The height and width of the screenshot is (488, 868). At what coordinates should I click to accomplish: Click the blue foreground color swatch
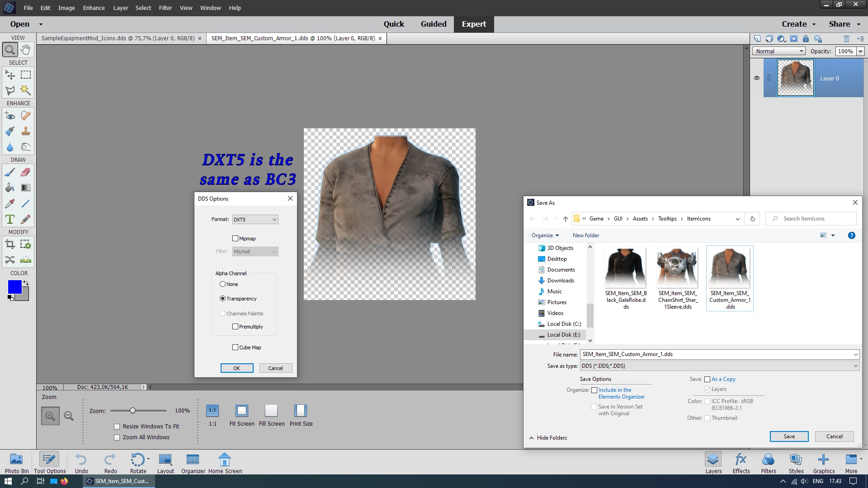tap(14, 287)
